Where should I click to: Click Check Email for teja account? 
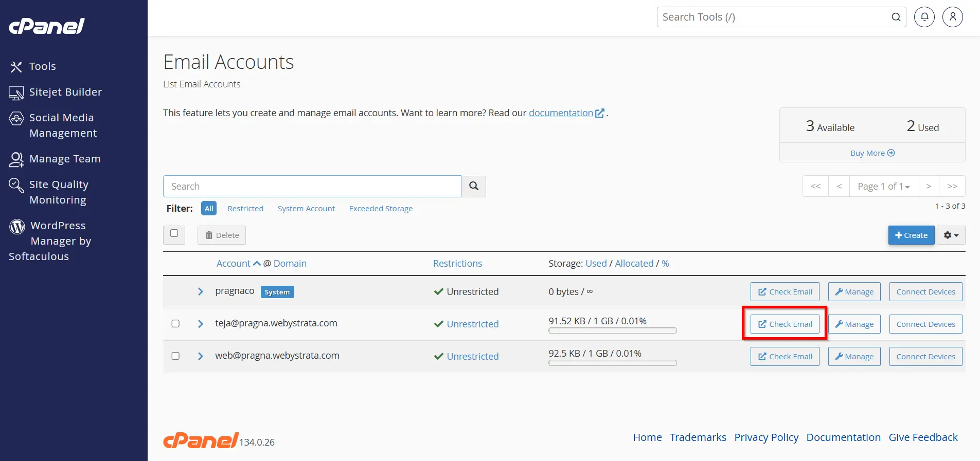tap(785, 324)
